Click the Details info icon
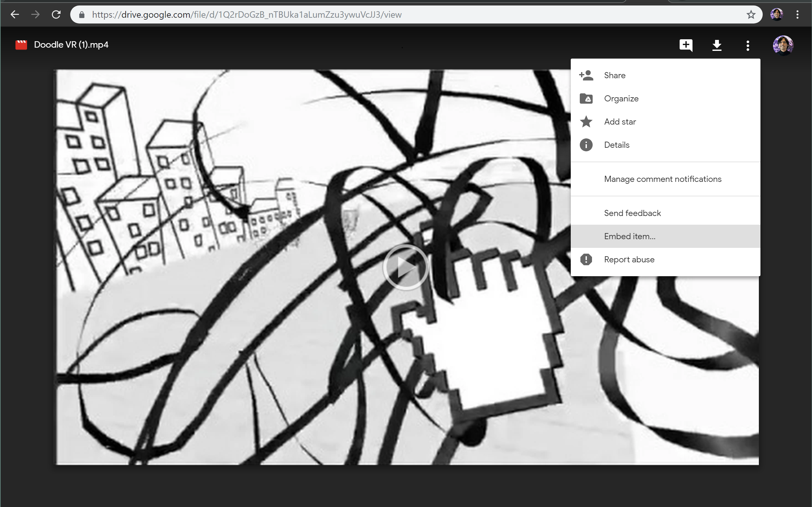Image resolution: width=812 pixels, height=507 pixels. (586, 145)
